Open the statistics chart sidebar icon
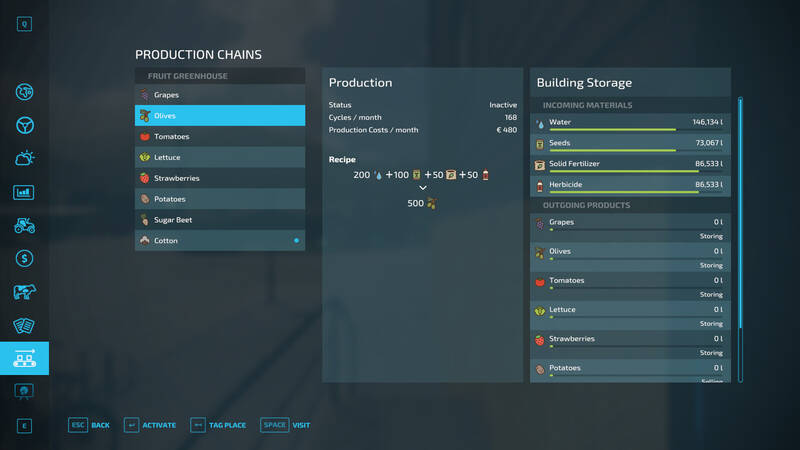This screenshot has width=800, height=450. click(24, 192)
